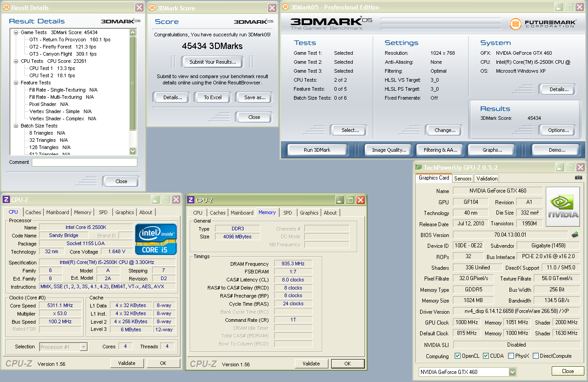Viewport: 588px width, 382px height.
Task: Click the left CPU-Z window title icon
Action: [6, 200]
